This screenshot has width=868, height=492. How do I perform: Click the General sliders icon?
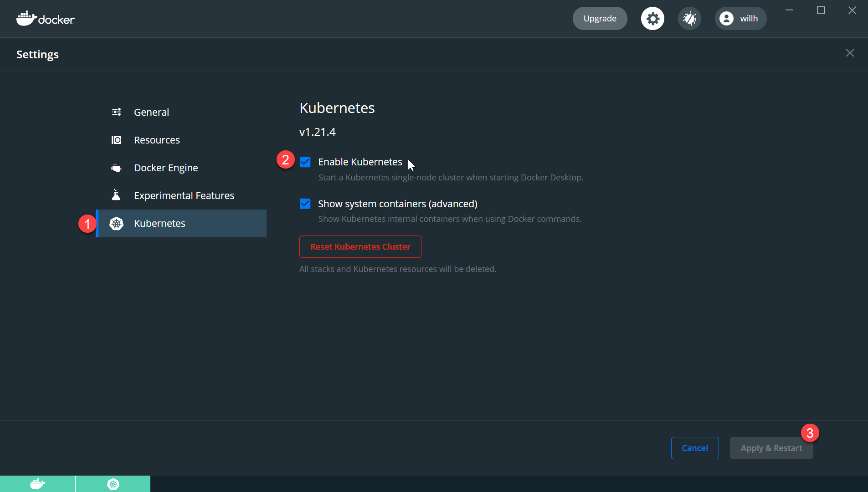(117, 112)
